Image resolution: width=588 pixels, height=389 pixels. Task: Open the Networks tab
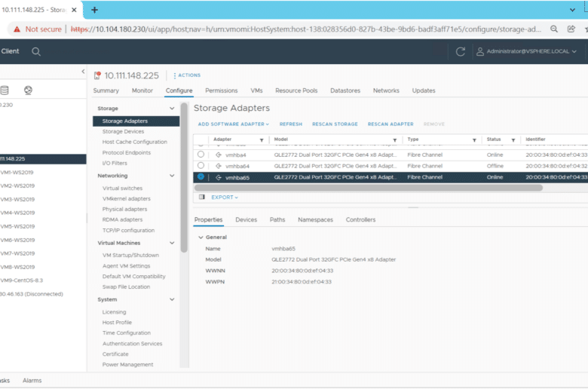pos(386,90)
